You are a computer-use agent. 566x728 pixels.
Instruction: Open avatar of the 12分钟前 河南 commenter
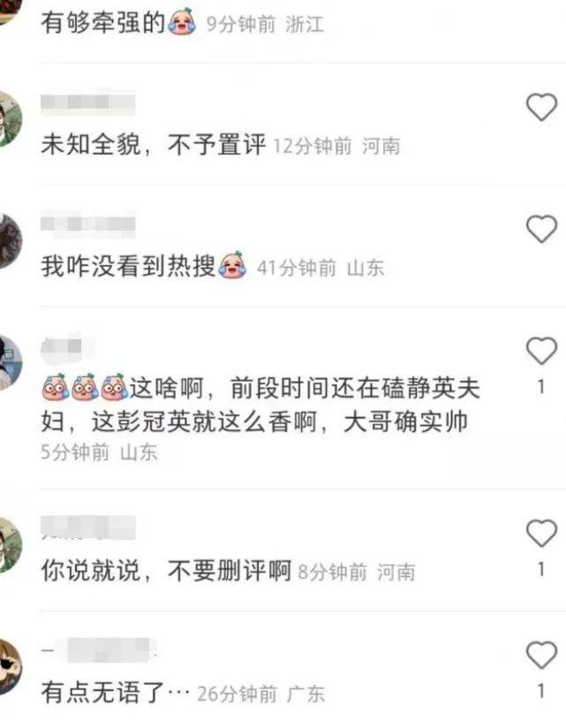(11, 119)
